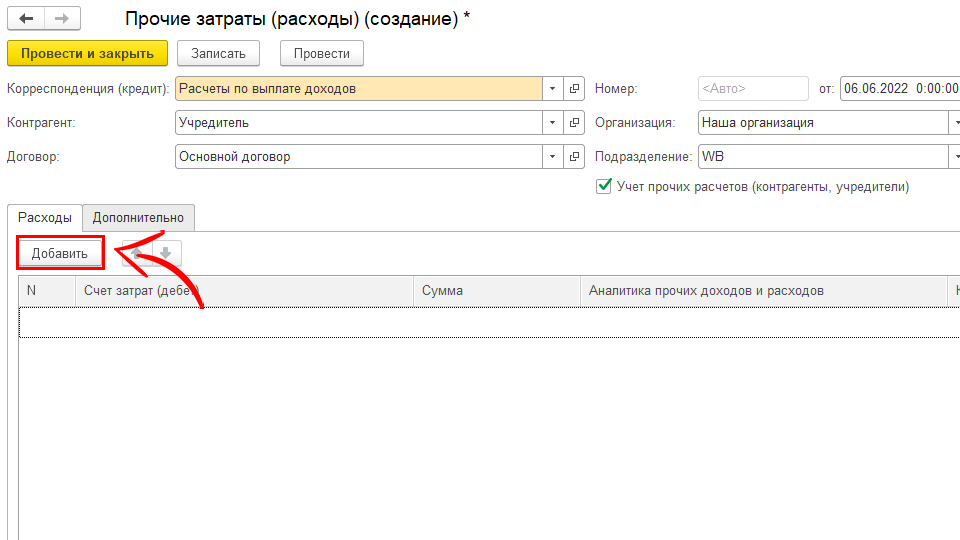Click the Номер input field
This screenshot has width=960, height=540.
753,89
